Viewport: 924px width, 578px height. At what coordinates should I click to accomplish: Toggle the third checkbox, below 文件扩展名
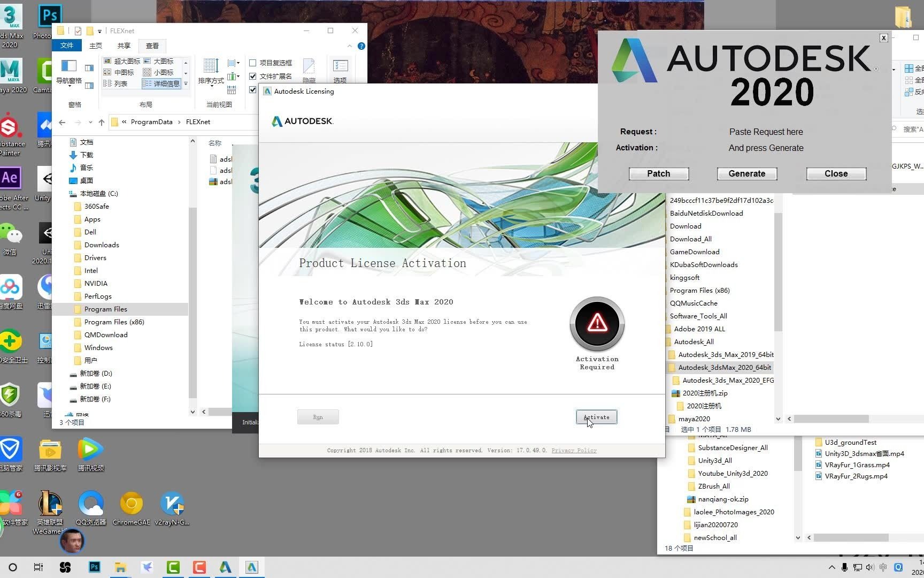pos(253,89)
